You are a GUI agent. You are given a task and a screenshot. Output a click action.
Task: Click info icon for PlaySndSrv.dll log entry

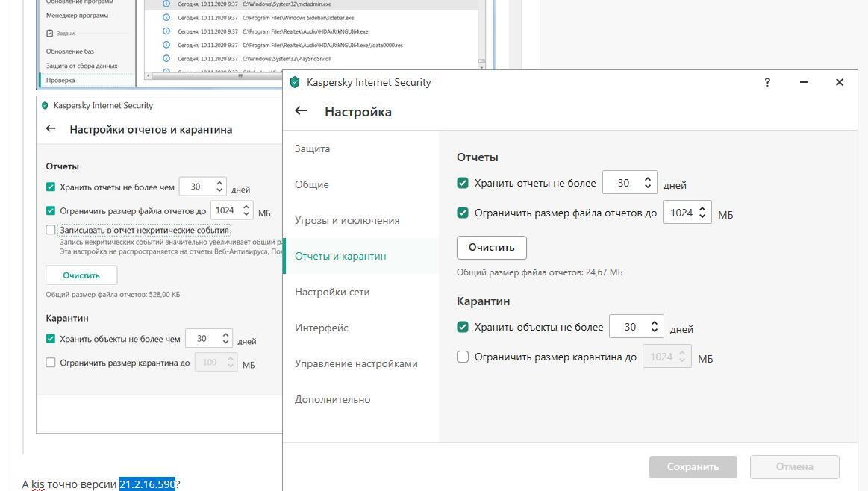click(x=166, y=59)
